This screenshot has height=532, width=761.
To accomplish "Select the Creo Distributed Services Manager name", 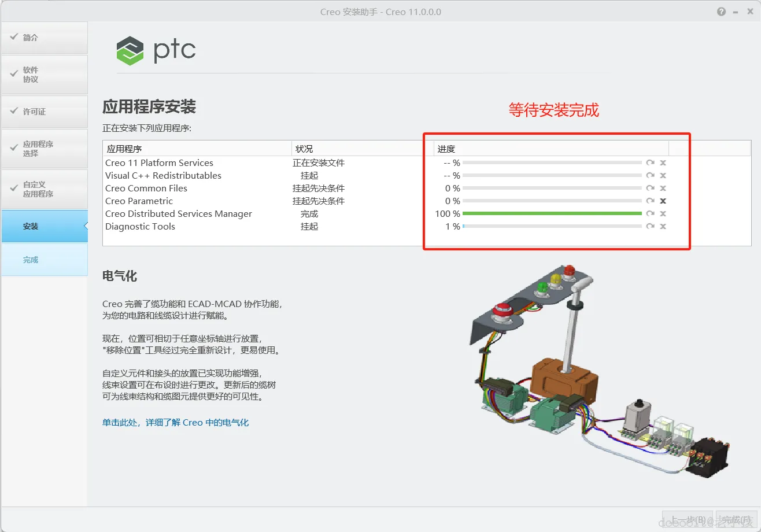I will tap(179, 214).
